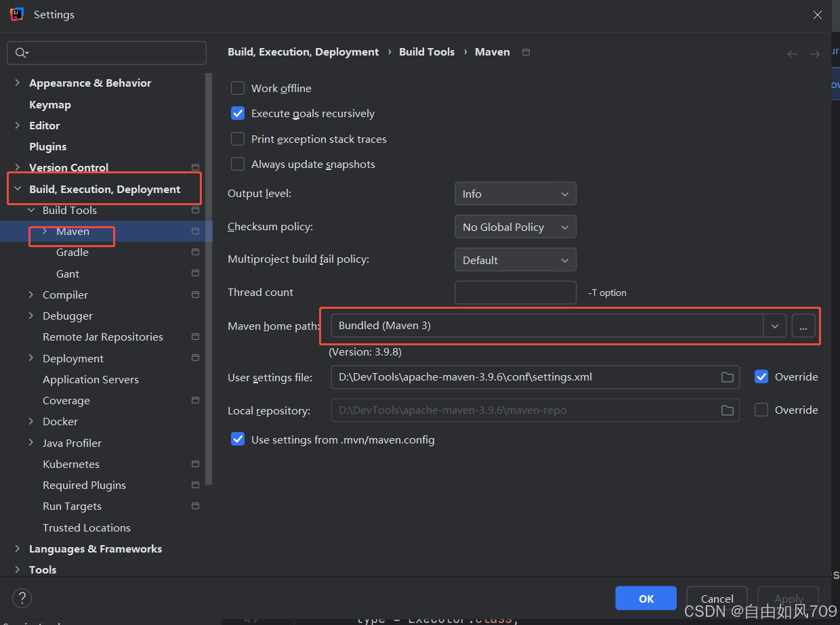This screenshot has width=840, height=625.
Task: Click the project-level icon on Build Tools row
Action: click(x=196, y=210)
